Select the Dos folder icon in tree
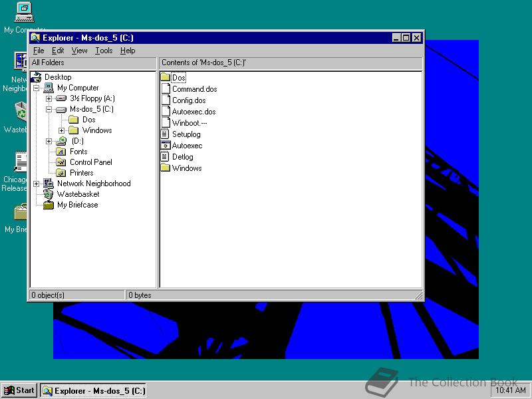Viewport: 532px width, 399px height. pyautogui.click(x=73, y=120)
